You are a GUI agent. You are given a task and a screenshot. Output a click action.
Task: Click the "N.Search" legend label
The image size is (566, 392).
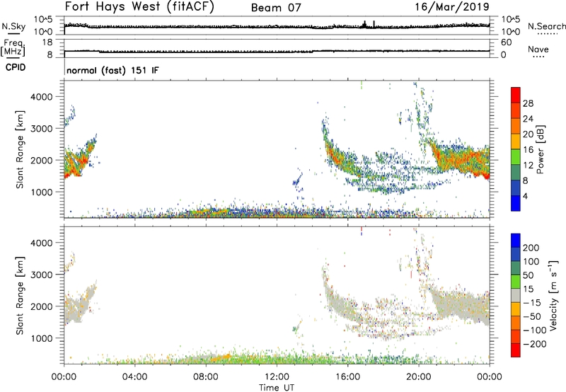pos(546,26)
